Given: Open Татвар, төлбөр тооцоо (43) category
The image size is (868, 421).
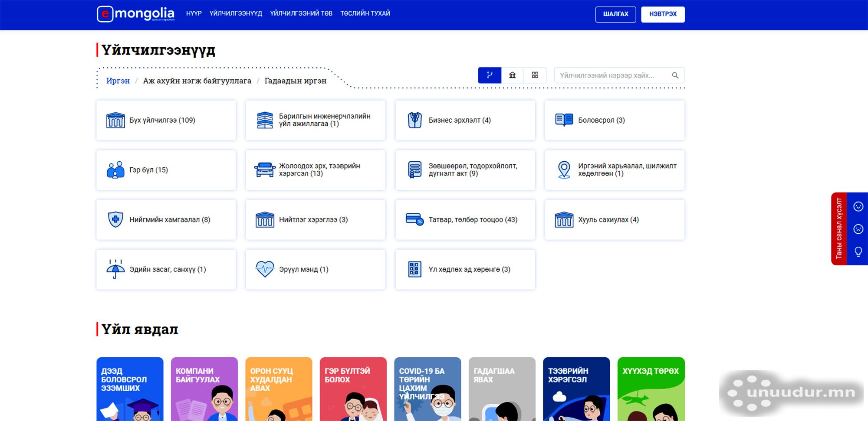Looking at the screenshot, I should tap(465, 220).
